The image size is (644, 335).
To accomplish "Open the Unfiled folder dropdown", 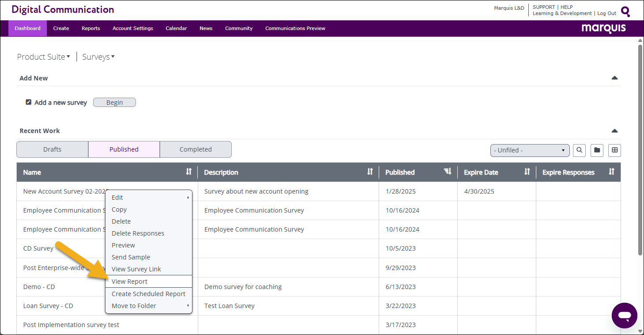I will tap(530, 150).
